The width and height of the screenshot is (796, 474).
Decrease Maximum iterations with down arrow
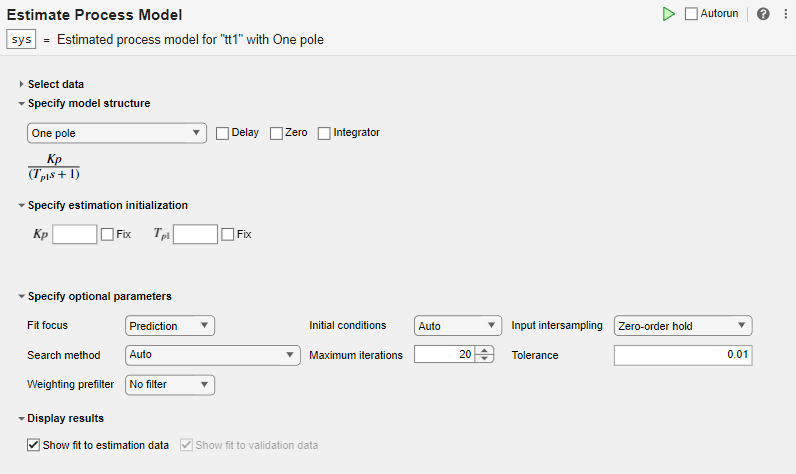[485, 359]
